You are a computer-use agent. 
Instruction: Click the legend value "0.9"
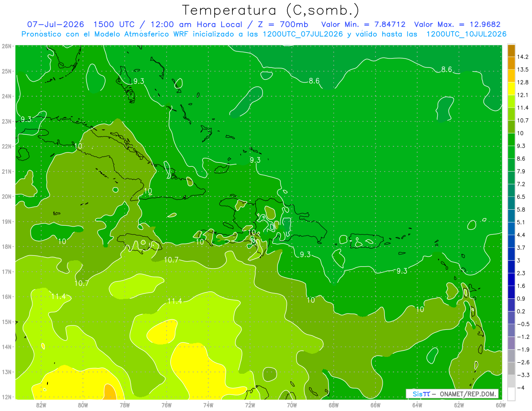click(x=521, y=298)
